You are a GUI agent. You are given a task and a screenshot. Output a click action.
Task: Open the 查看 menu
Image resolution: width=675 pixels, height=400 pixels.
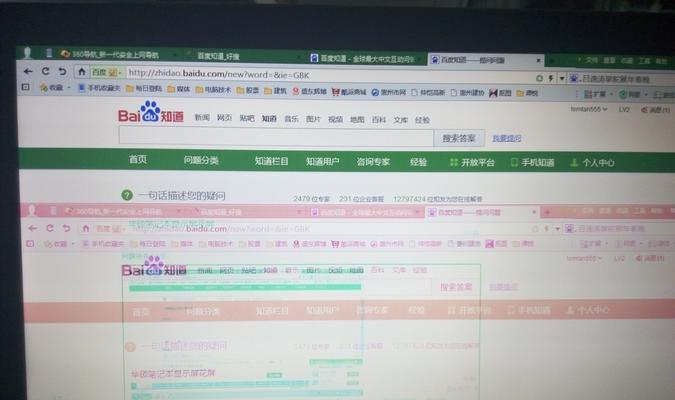[609, 61]
